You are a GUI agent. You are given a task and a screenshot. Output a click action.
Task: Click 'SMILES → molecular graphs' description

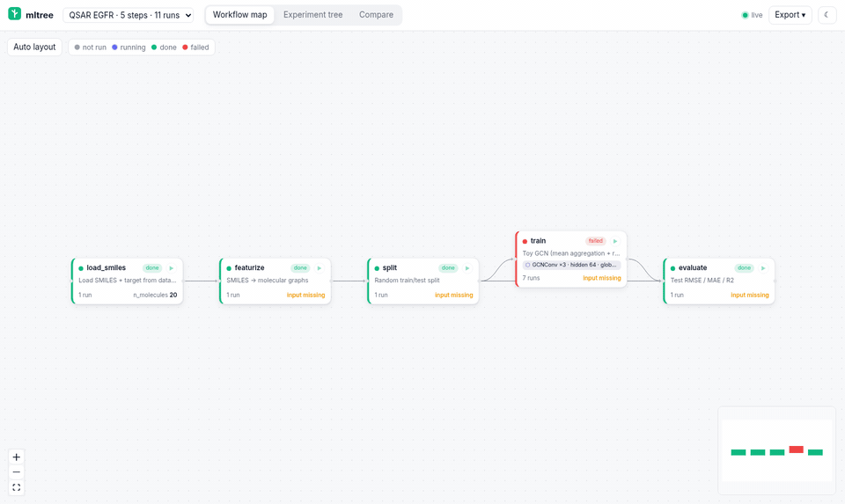pyautogui.click(x=268, y=281)
